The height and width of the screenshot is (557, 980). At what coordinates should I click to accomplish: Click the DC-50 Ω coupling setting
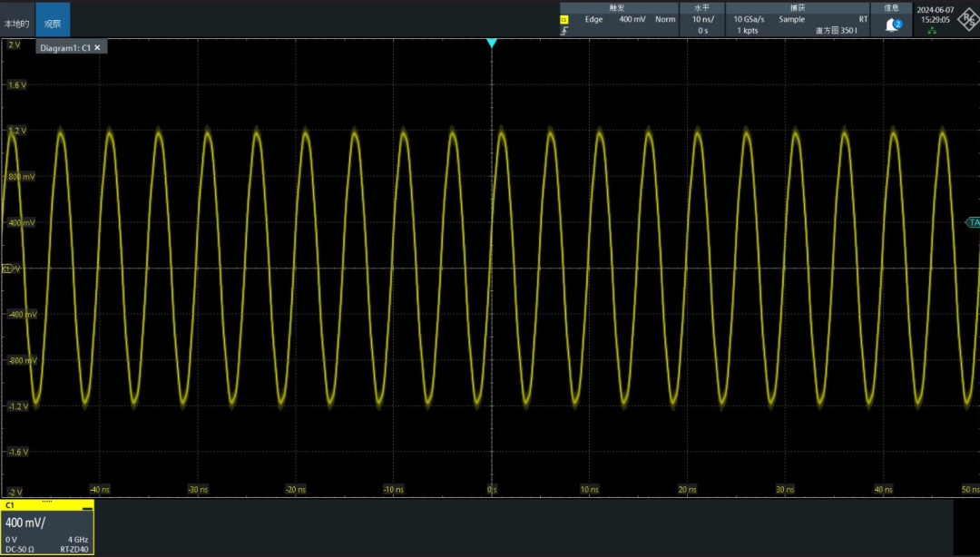19,550
